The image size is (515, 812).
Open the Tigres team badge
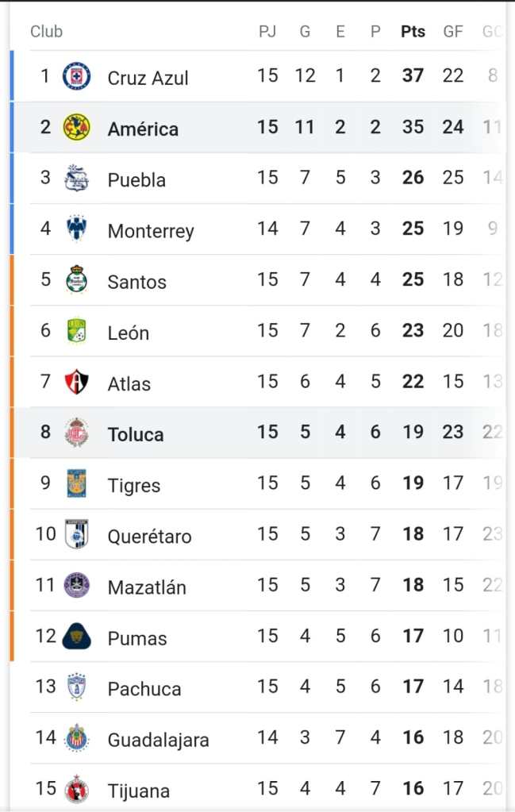point(77,483)
